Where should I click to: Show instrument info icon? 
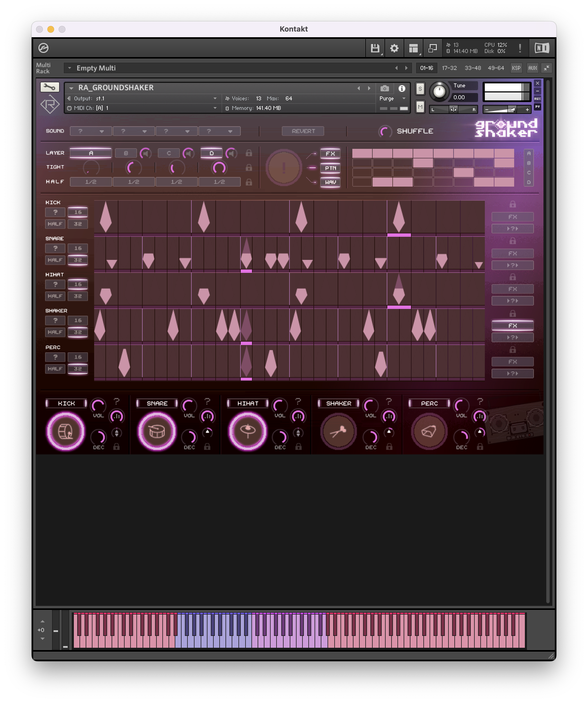tap(402, 89)
